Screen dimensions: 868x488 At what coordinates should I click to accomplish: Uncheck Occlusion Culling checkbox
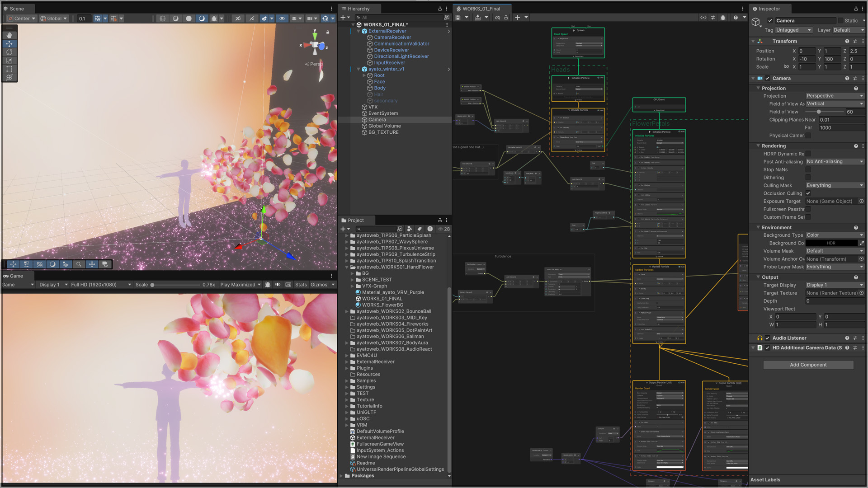pyautogui.click(x=808, y=193)
